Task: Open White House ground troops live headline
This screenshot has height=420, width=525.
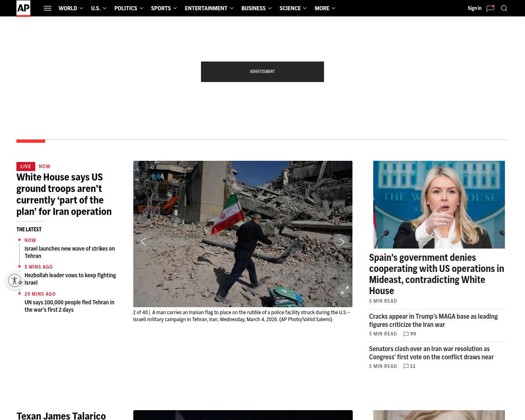Action: [64, 194]
